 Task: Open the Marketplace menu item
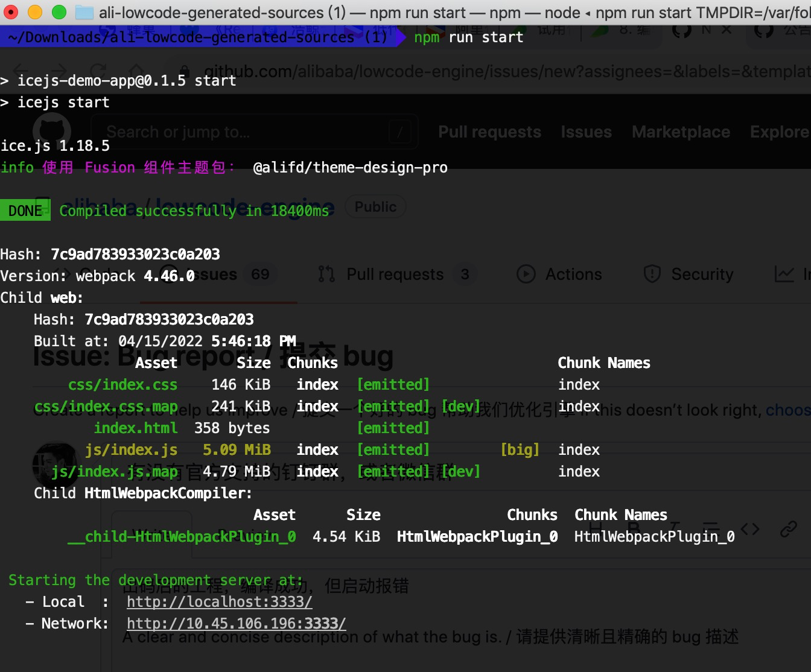[x=681, y=132]
